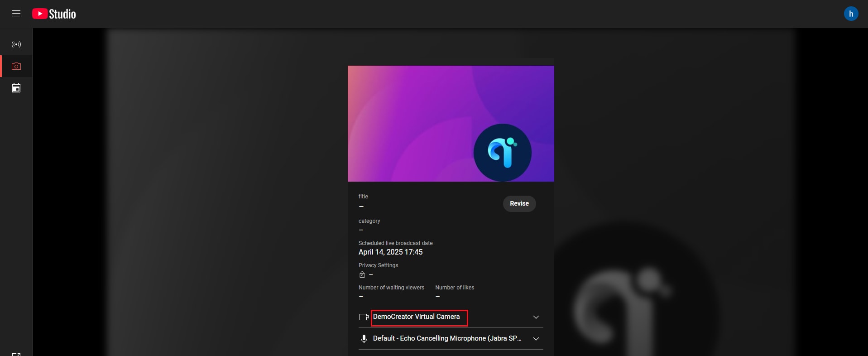Open the DemoCreator Virtual Camera dropdown
Screen dimensions: 868x356
(451, 317)
